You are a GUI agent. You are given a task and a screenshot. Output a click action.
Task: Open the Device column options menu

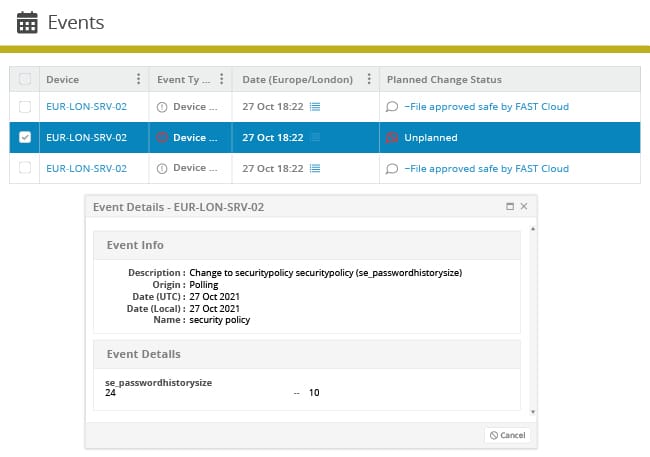[138, 79]
